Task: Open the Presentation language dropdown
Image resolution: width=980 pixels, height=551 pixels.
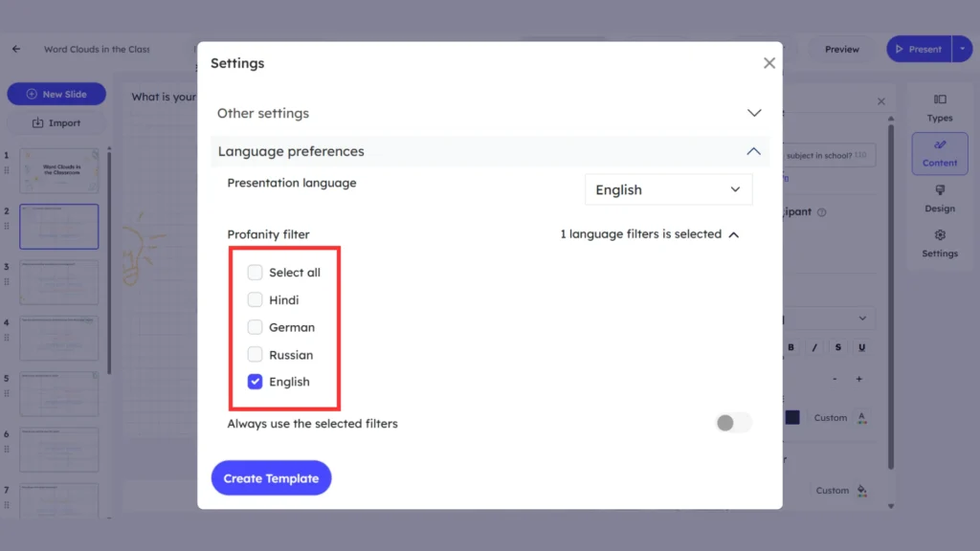Action: 668,188
